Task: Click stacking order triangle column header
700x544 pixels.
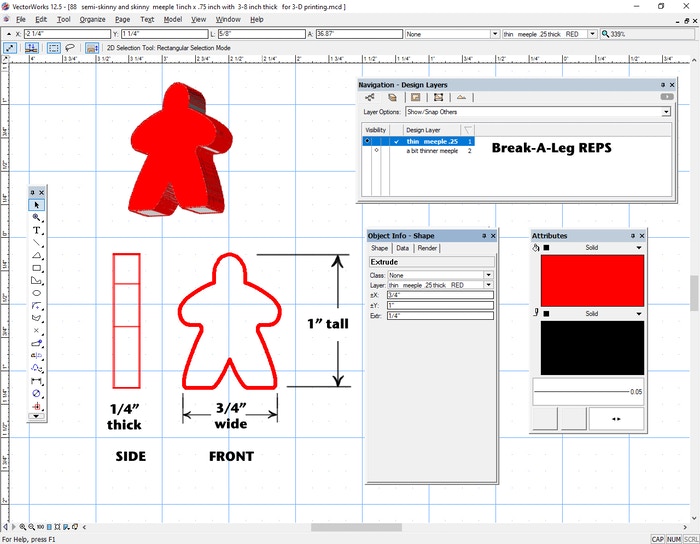Action: (x=467, y=130)
